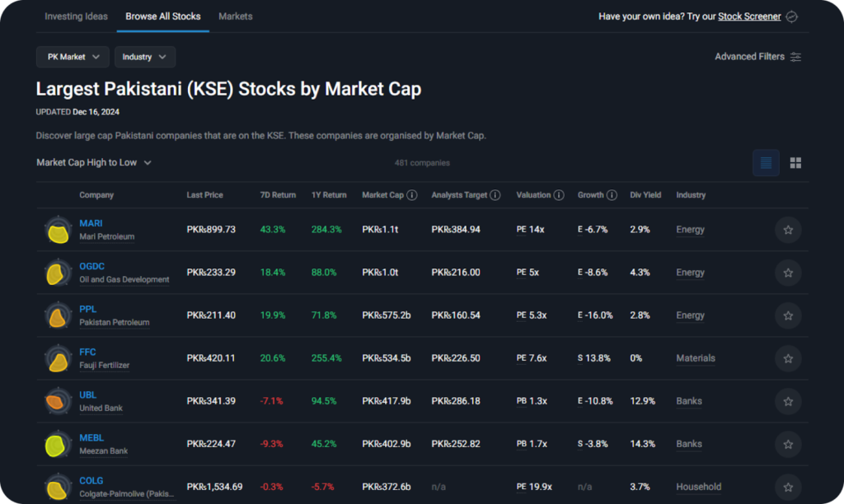Click MARI price PKR899.73

(x=211, y=230)
